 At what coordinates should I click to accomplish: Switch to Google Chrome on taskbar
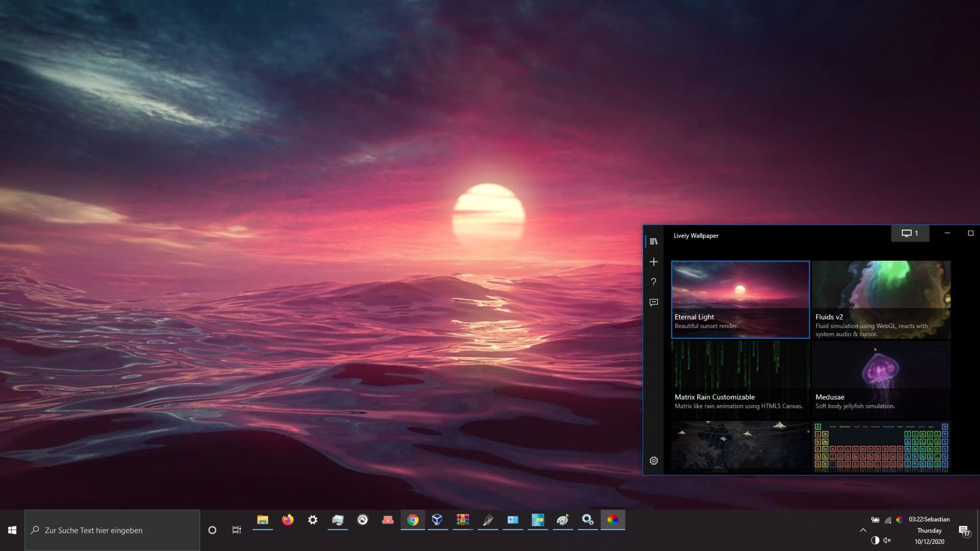[412, 520]
